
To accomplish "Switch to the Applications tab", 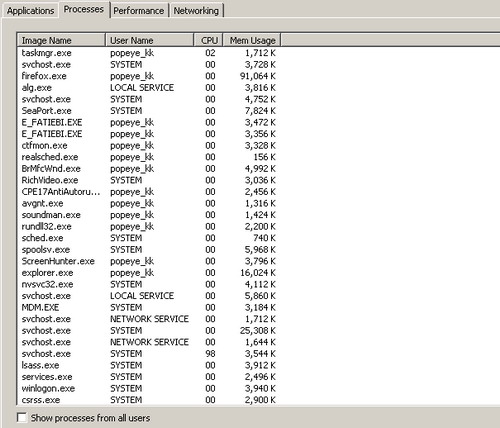I will coord(30,11).
